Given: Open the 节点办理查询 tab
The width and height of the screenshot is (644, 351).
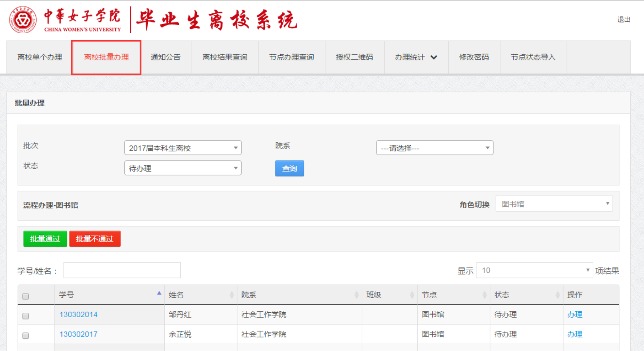Looking at the screenshot, I should point(291,57).
